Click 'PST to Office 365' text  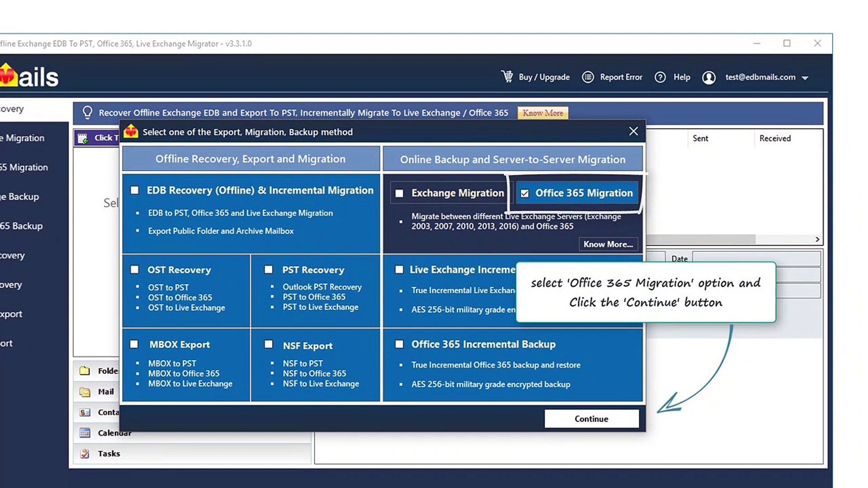(314, 297)
